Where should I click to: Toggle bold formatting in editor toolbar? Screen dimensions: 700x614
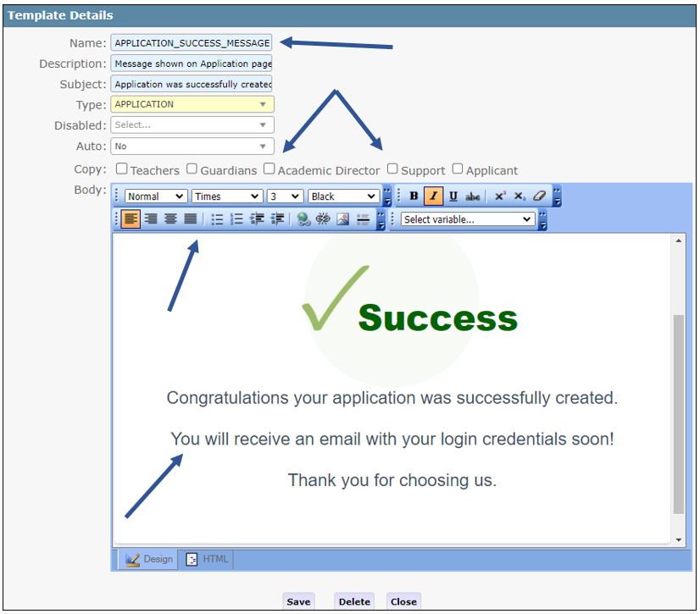(414, 196)
